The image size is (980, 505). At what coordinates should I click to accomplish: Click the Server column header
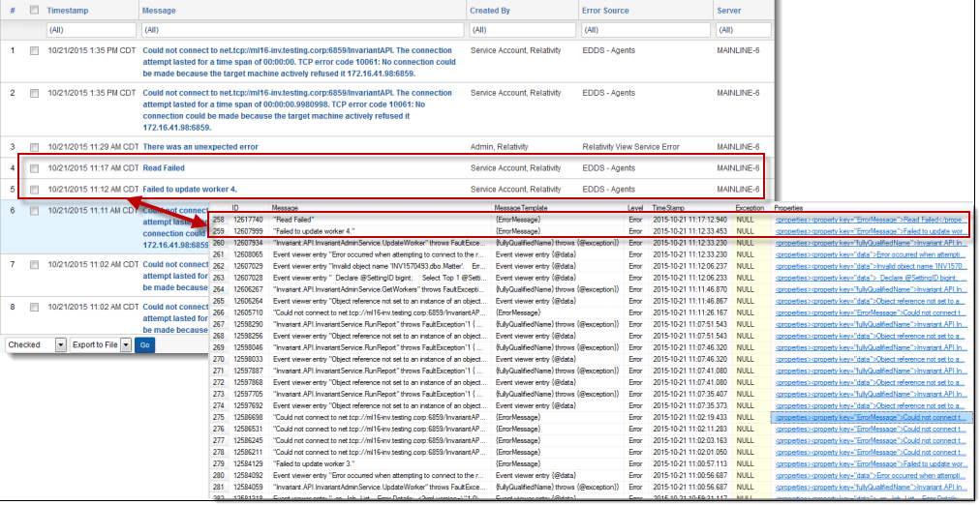point(729,10)
